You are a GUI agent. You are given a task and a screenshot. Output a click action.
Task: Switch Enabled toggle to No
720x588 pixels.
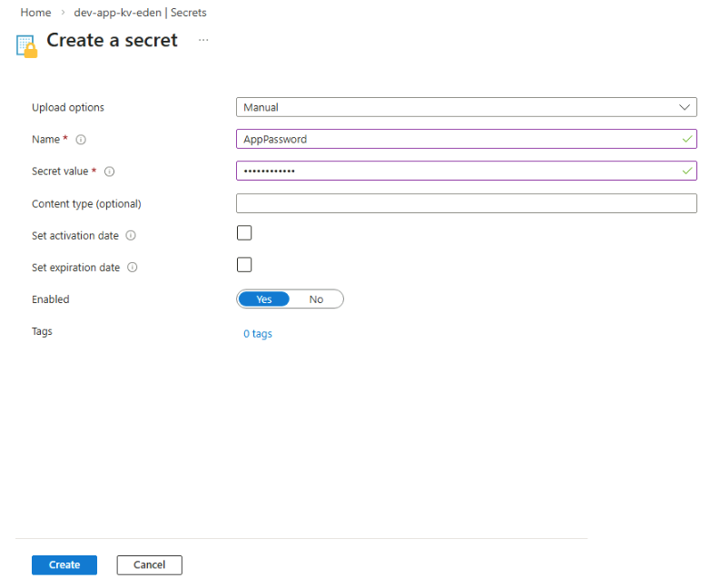(316, 299)
